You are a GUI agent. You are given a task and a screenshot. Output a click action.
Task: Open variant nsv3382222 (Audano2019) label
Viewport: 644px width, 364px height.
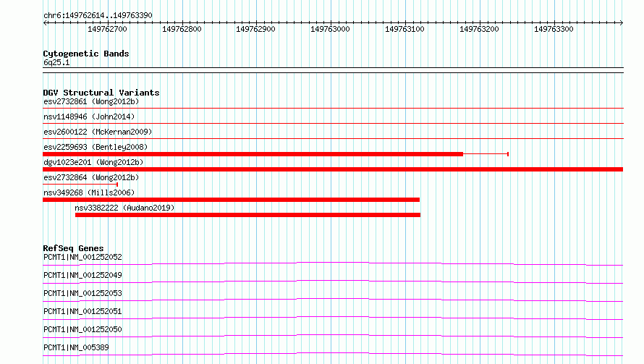point(124,208)
